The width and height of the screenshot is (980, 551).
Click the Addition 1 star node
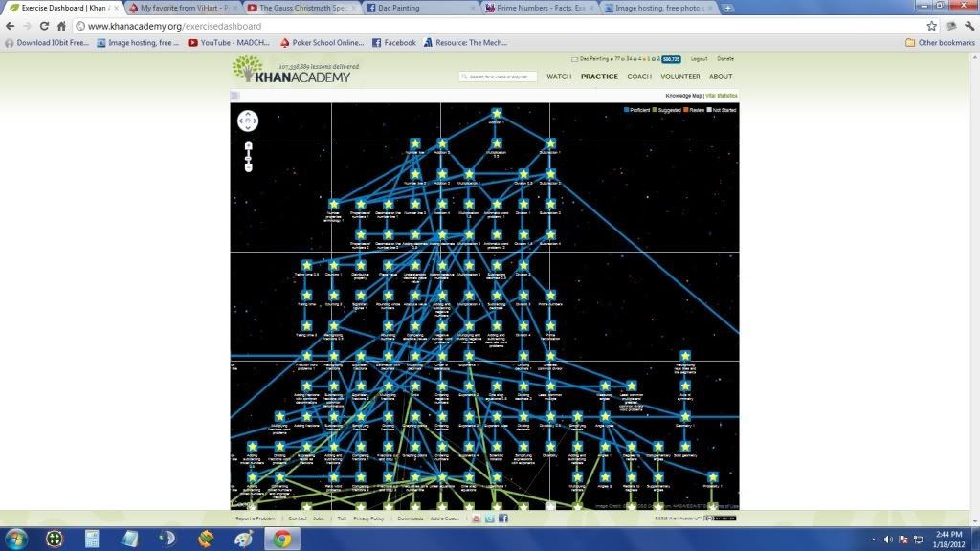(496, 115)
